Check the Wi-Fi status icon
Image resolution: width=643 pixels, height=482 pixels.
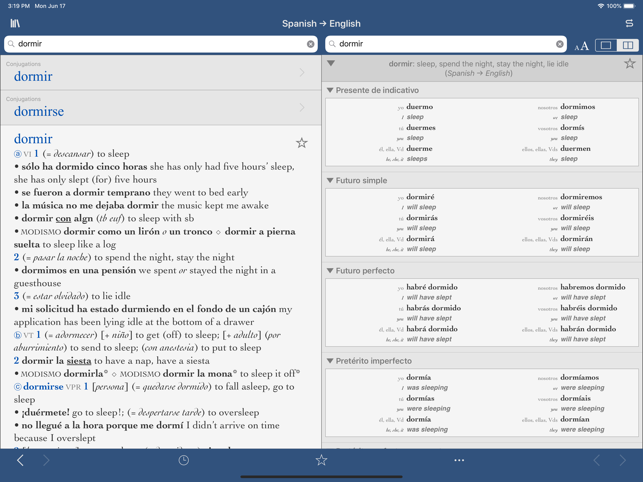point(601,6)
